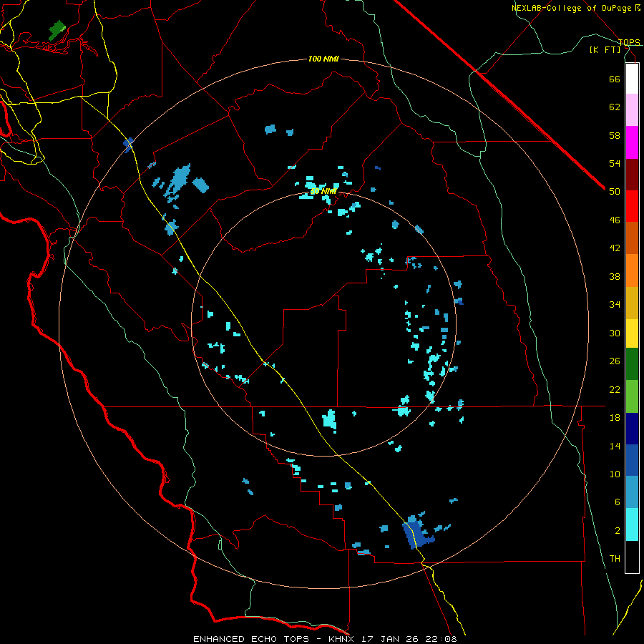Click the cyan legend color block

pos(632,525)
